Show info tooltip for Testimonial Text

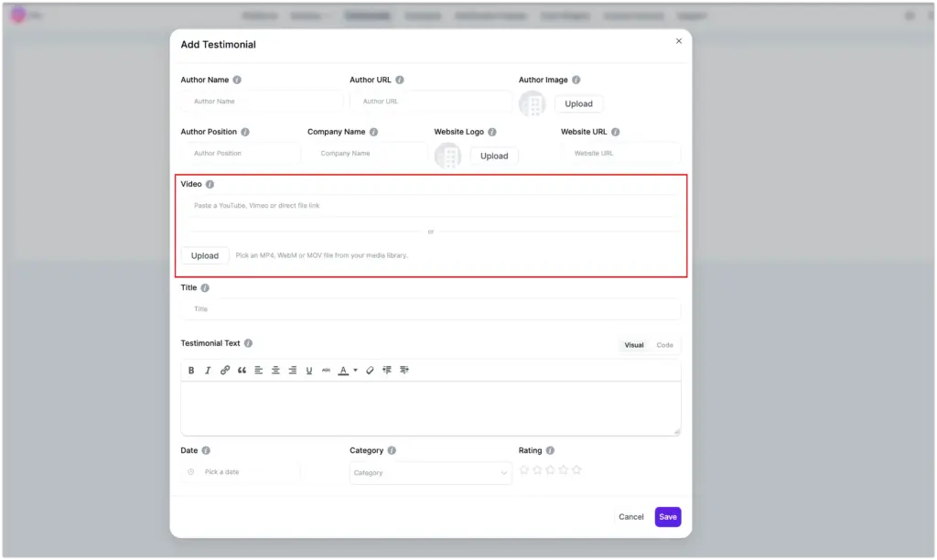click(x=248, y=343)
